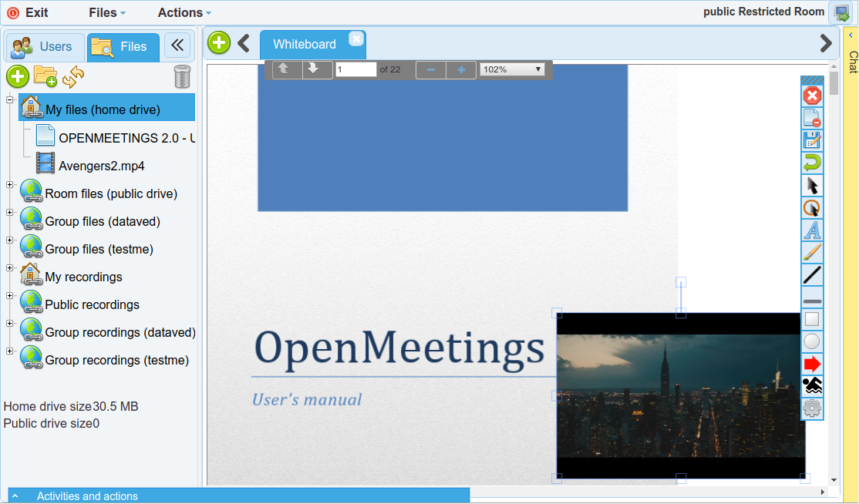The image size is (859, 504).
Task: Collapse the file panel using the double chevron
Action: click(x=177, y=45)
